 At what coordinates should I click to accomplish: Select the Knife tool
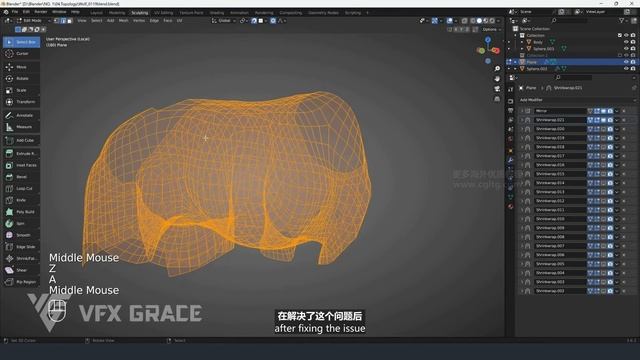[22, 200]
